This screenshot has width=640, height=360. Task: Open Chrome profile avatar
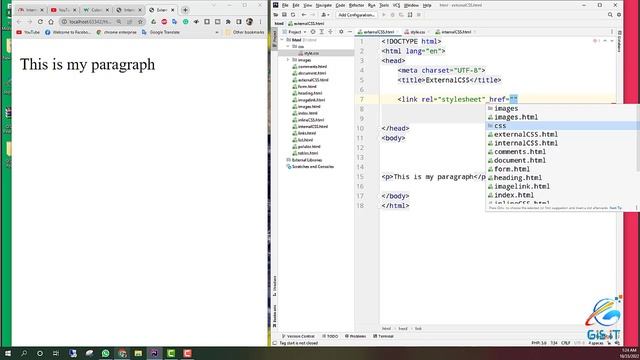click(x=249, y=22)
